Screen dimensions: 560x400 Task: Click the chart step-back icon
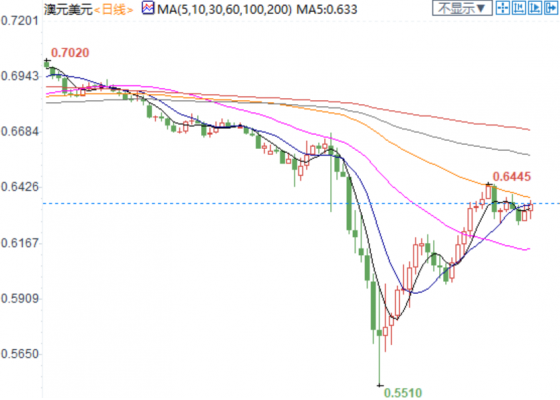point(519,8)
